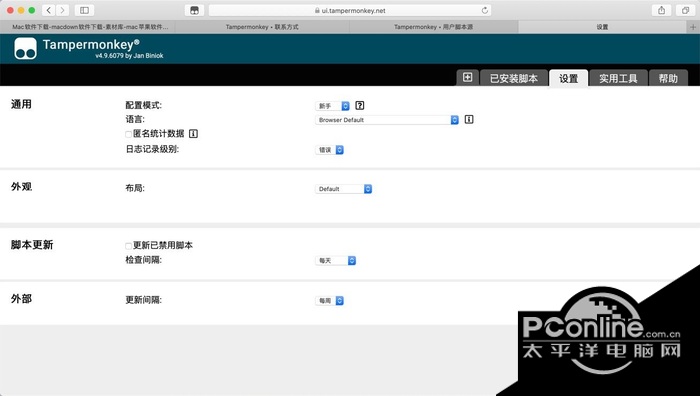
Task: Click the 检查间隔 label
Action: tap(143, 260)
